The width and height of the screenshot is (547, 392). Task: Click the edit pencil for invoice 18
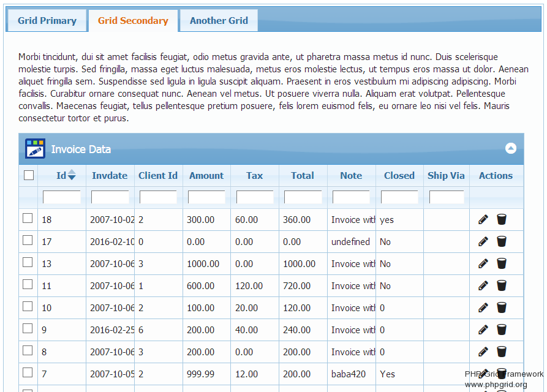point(483,219)
